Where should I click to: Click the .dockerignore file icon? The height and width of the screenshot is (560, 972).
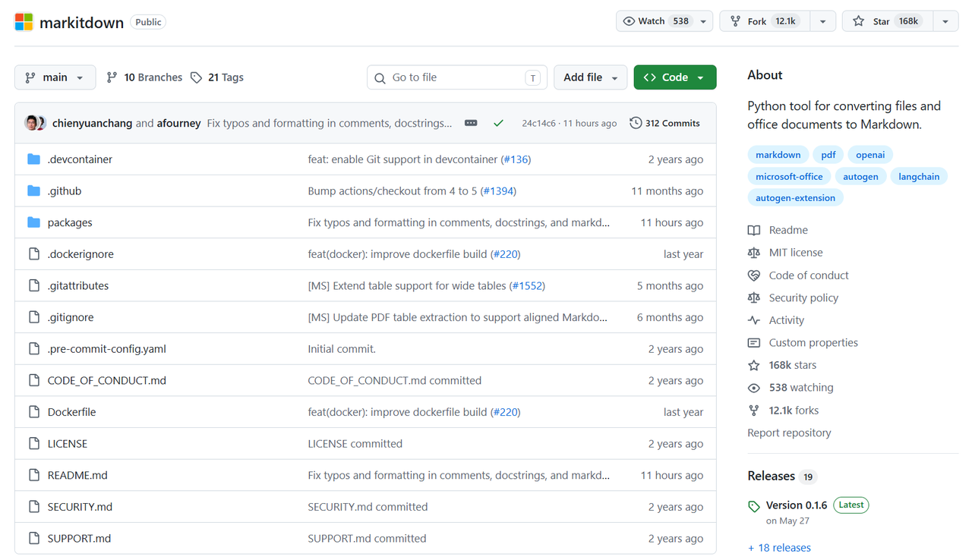tap(33, 254)
